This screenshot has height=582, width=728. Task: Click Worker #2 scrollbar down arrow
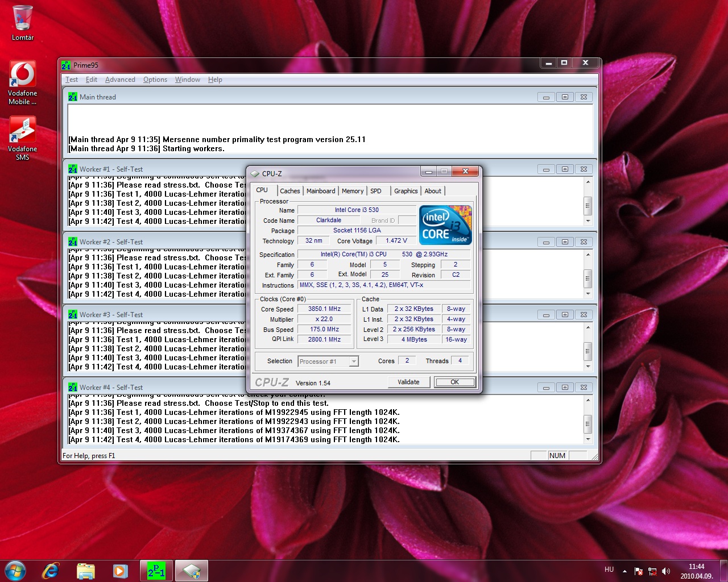click(588, 294)
